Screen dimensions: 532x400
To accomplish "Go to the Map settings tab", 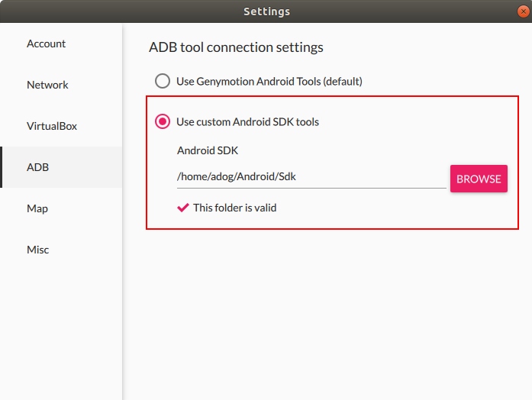I will (x=37, y=208).
